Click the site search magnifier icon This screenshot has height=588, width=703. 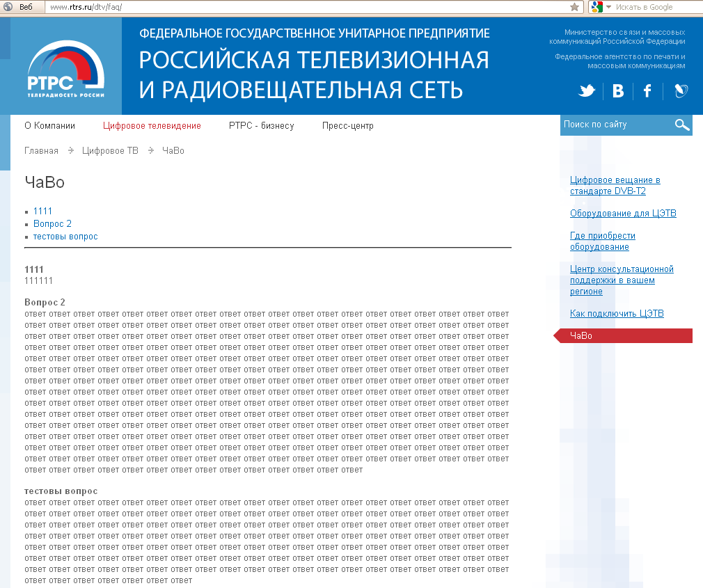(681, 125)
